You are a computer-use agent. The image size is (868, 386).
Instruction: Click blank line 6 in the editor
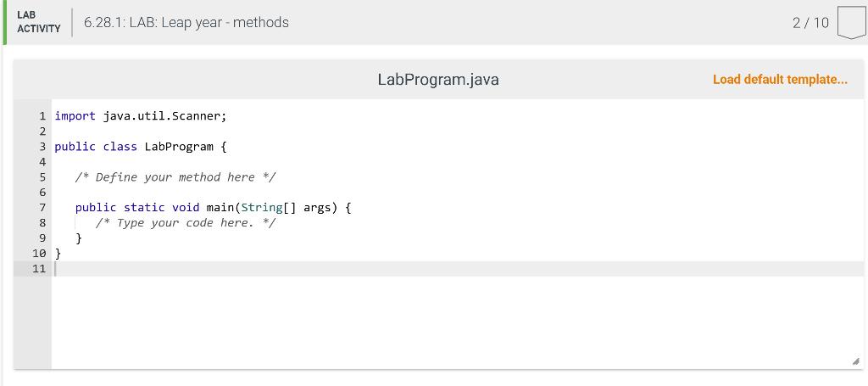click(458, 193)
